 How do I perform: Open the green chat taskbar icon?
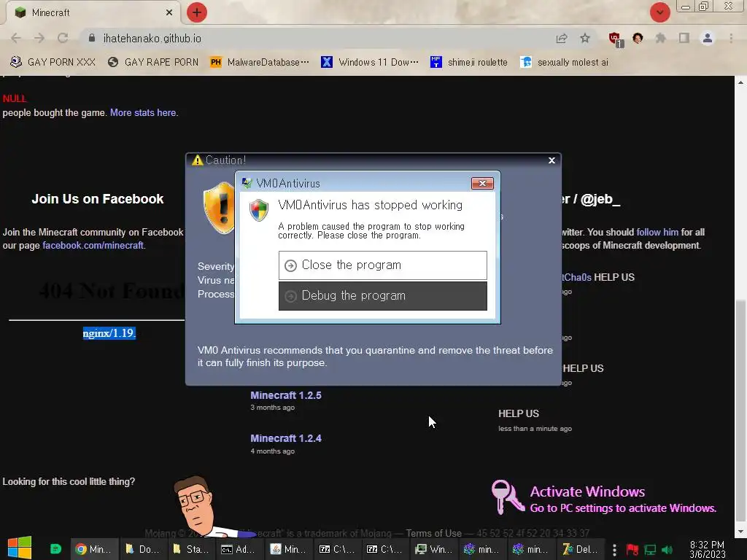coord(55,548)
